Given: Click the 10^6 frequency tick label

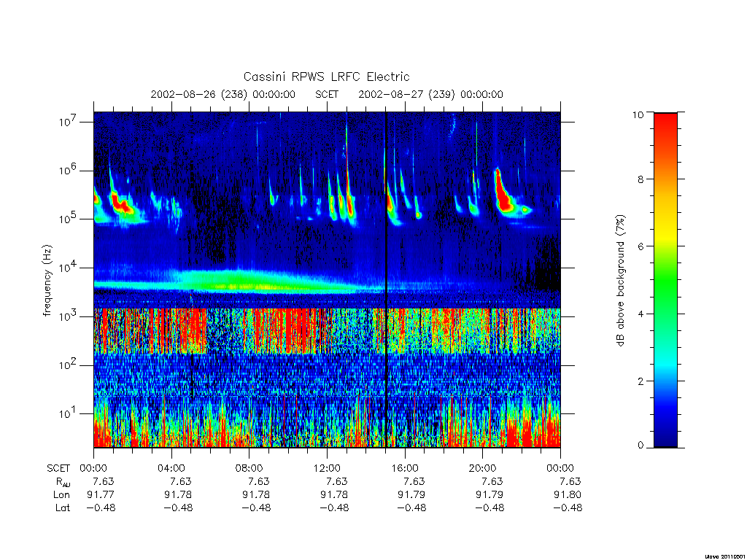Looking at the screenshot, I should pos(68,169).
